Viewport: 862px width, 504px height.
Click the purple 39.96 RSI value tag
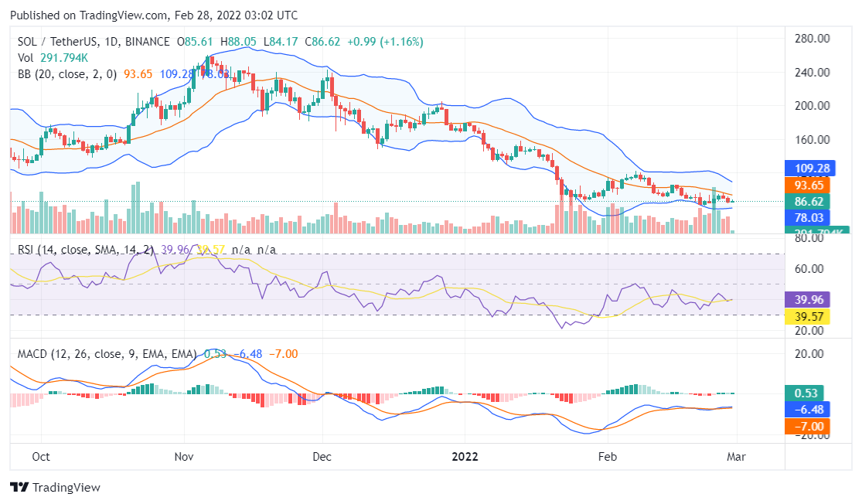(x=808, y=300)
